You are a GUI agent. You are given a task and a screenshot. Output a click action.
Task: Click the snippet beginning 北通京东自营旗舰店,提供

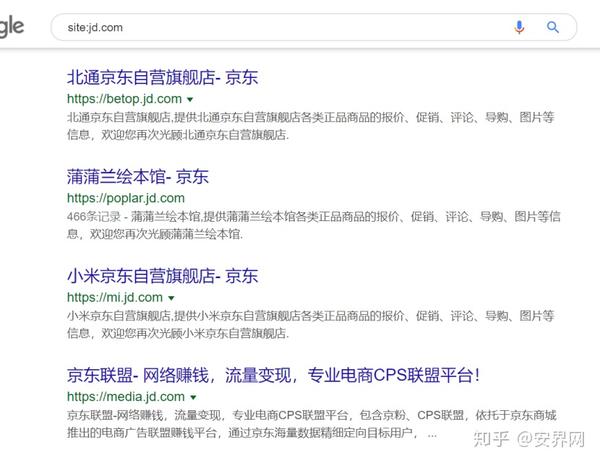(311, 126)
